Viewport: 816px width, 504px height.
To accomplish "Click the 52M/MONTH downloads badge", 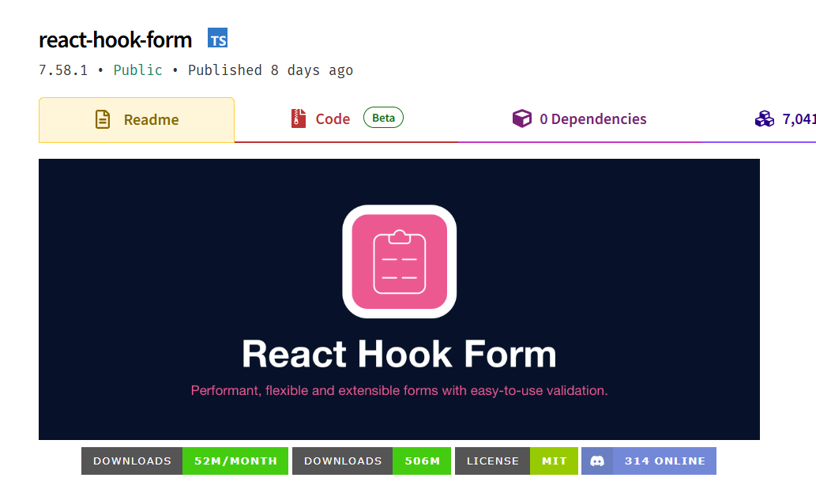I will (x=235, y=461).
